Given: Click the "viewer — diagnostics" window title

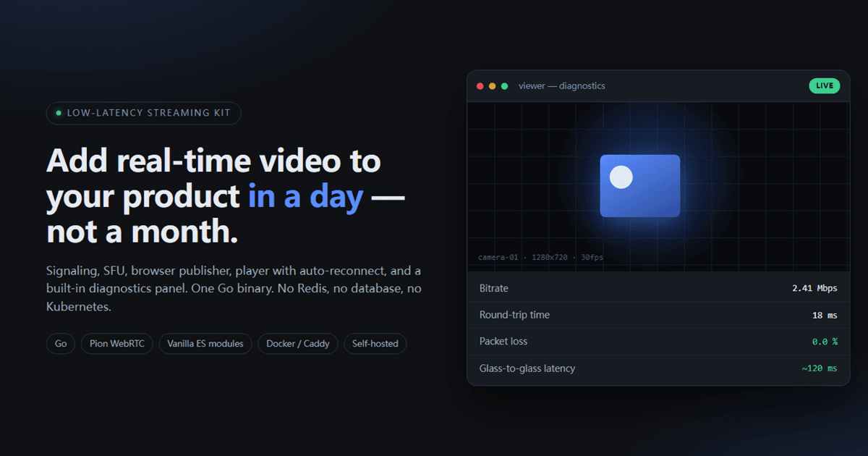Looking at the screenshot, I should [562, 86].
